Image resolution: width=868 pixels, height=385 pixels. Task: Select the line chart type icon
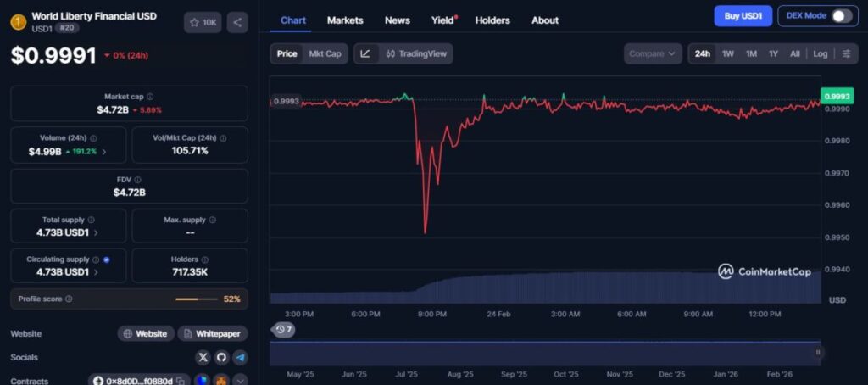pyautogui.click(x=365, y=53)
